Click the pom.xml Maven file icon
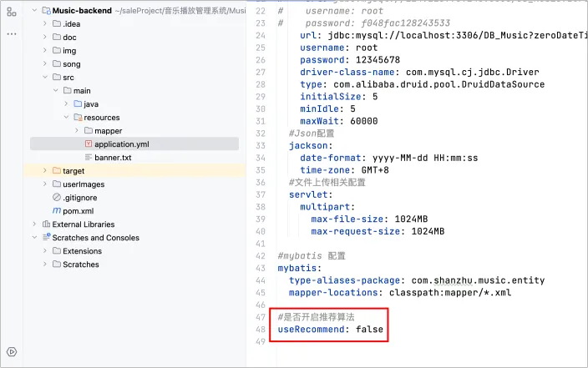Screen dimensions: 588x368 56,211
